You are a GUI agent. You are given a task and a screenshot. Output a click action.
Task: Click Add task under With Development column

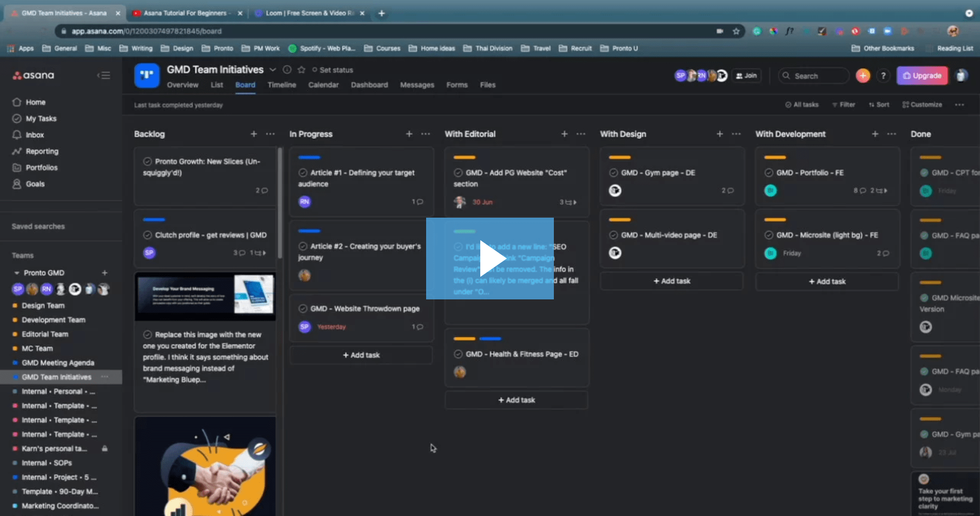827,282
